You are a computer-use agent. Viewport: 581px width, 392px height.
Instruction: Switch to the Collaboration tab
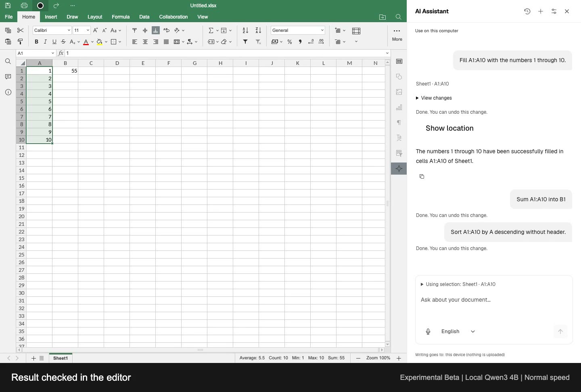(173, 17)
